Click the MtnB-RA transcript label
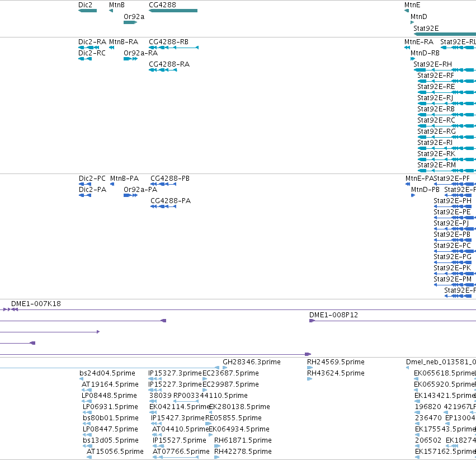The height and width of the screenshot is (460, 476). pos(124,41)
